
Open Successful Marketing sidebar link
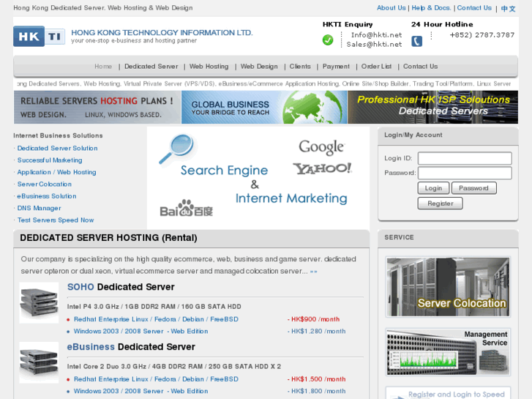point(50,160)
